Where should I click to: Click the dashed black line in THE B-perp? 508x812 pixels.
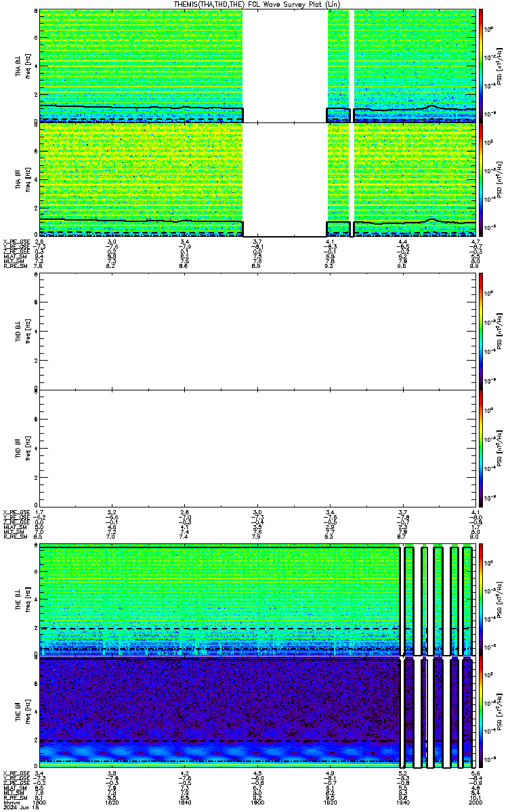(220, 628)
